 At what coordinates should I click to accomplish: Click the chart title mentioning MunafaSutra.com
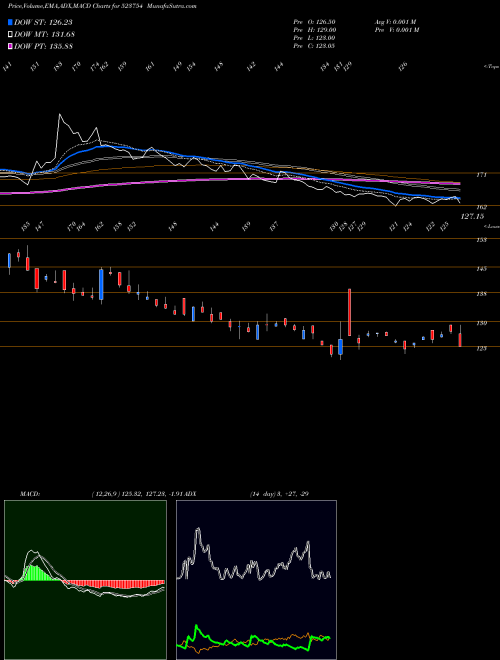[102, 6]
